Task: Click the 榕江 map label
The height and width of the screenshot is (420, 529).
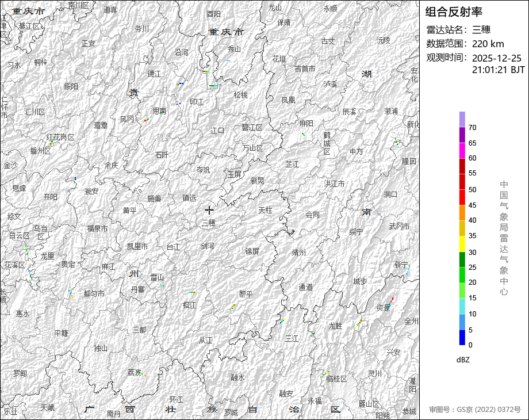Action: click(189, 305)
